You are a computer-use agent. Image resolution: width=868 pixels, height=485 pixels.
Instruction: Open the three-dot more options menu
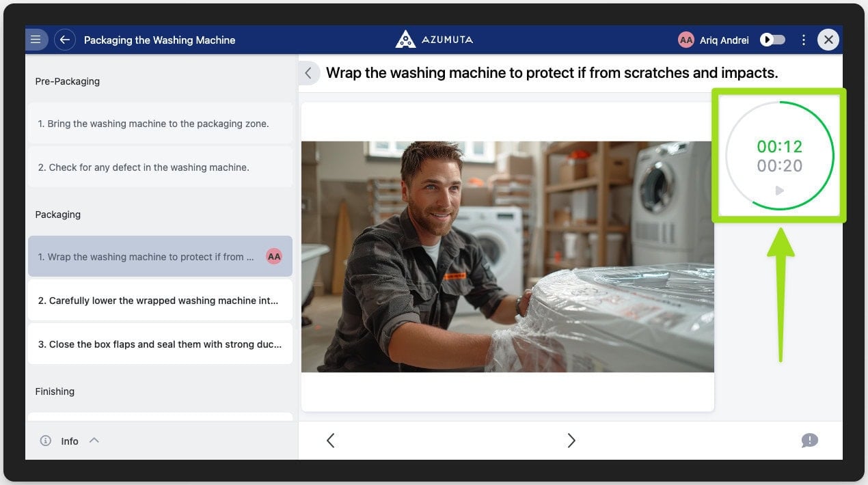pos(804,40)
